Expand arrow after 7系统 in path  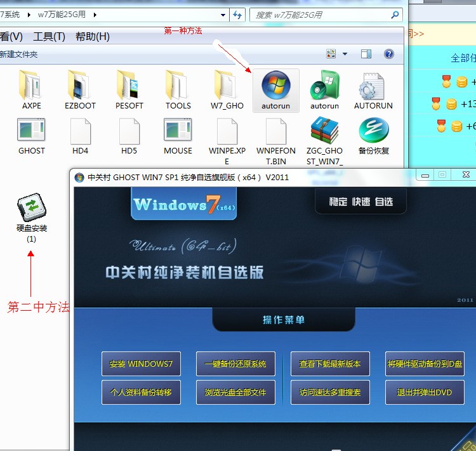(x=29, y=15)
